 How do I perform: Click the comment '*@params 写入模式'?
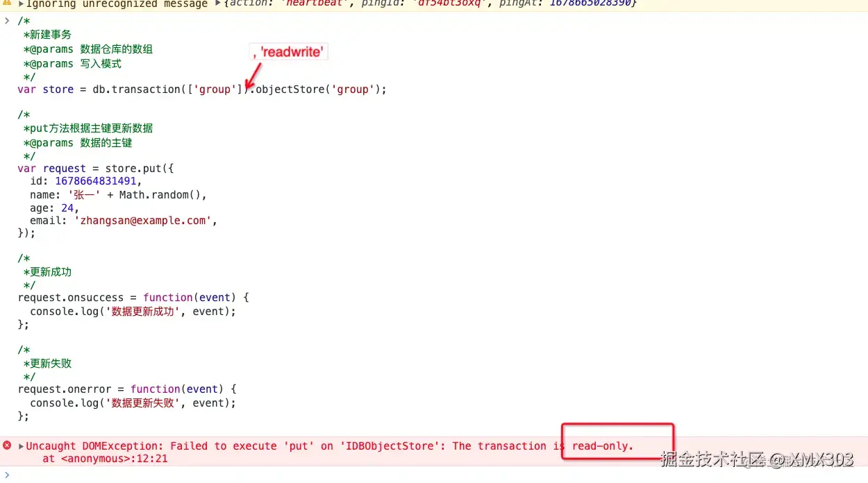click(73, 64)
